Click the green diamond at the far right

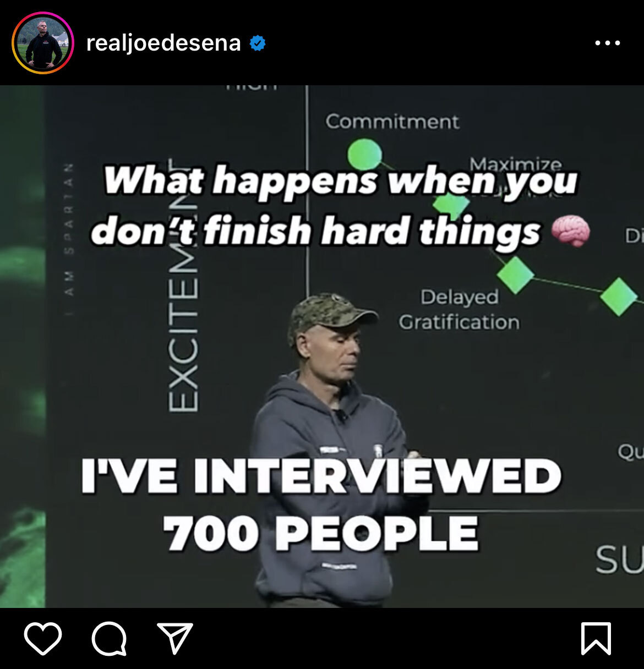coord(619,297)
